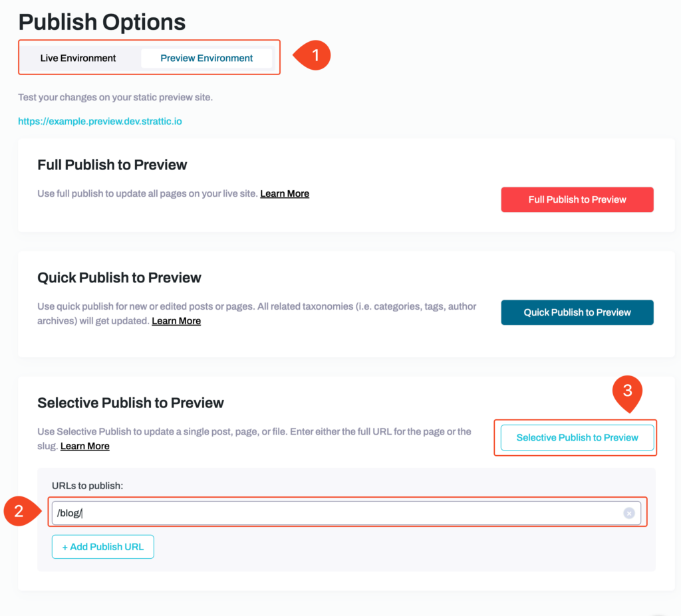Click the Quick Publish to Preview button
This screenshot has height=616, width=681.
[x=577, y=312]
